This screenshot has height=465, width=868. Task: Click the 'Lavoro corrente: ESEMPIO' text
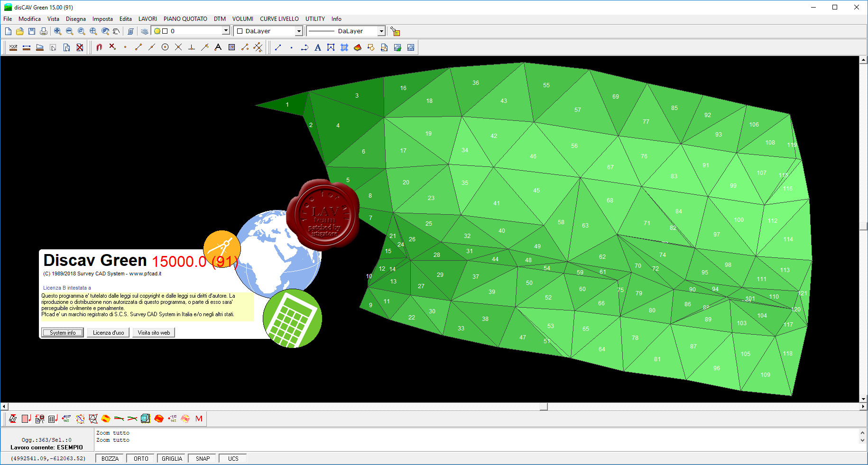point(46,447)
